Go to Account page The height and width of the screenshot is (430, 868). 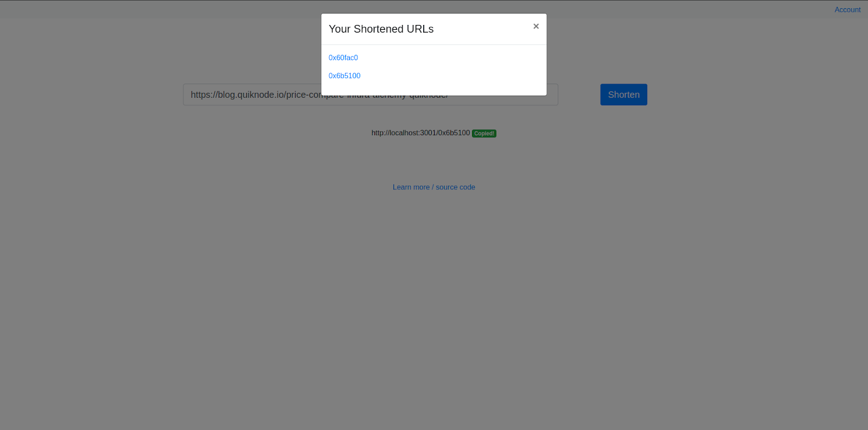click(847, 10)
